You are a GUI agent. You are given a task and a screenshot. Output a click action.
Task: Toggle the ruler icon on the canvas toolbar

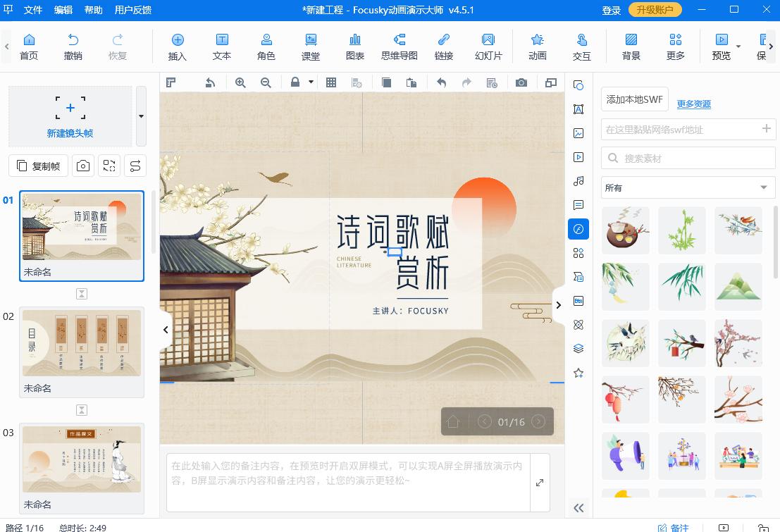[x=171, y=82]
